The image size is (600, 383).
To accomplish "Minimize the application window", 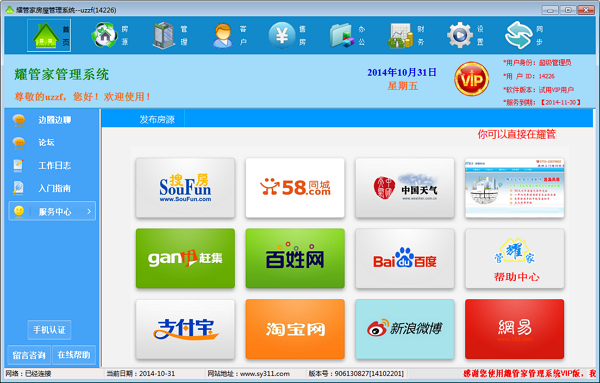I will (x=550, y=10).
